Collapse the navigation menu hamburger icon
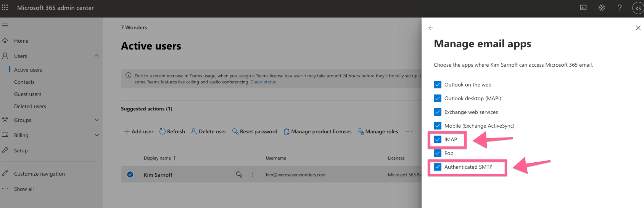 pyautogui.click(x=5, y=26)
